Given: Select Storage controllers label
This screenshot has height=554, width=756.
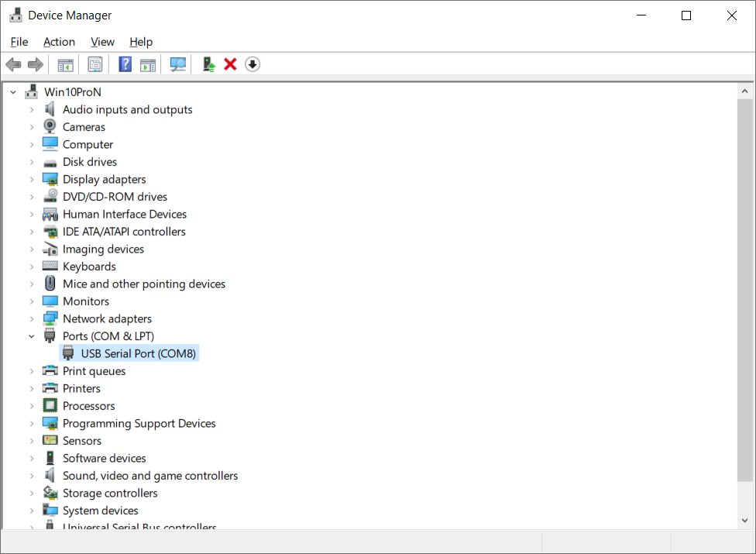Looking at the screenshot, I should tap(110, 493).
